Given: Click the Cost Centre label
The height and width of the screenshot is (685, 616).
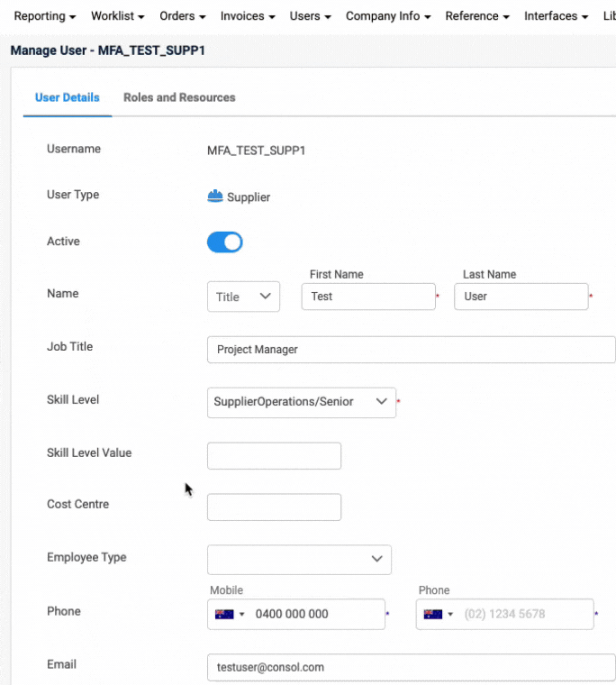Looking at the screenshot, I should coord(77,504).
